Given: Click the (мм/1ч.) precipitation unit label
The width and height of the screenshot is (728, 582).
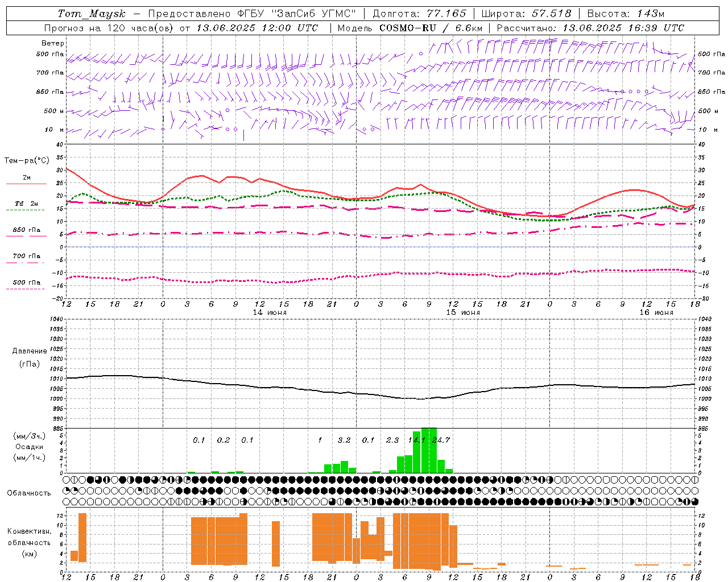Looking at the screenshot, I should (x=29, y=458).
